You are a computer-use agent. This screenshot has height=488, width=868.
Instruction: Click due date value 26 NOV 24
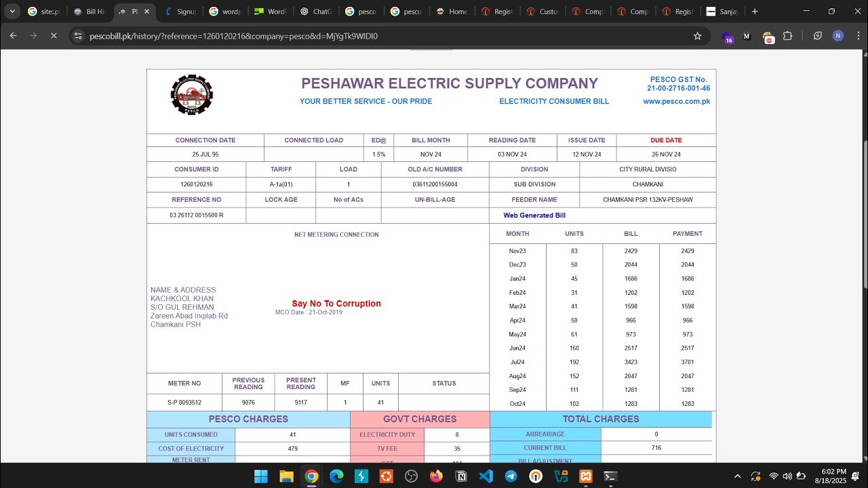point(666,155)
